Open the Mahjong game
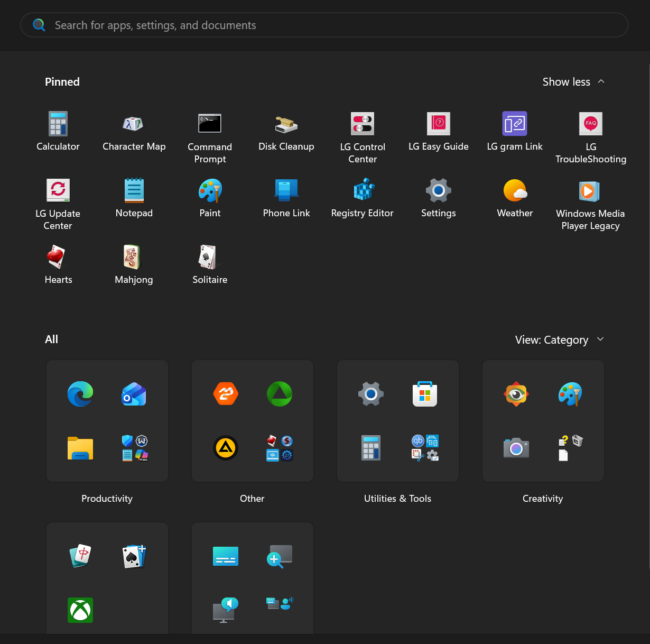The height and width of the screenshot is (644, 650). point(134,264)
